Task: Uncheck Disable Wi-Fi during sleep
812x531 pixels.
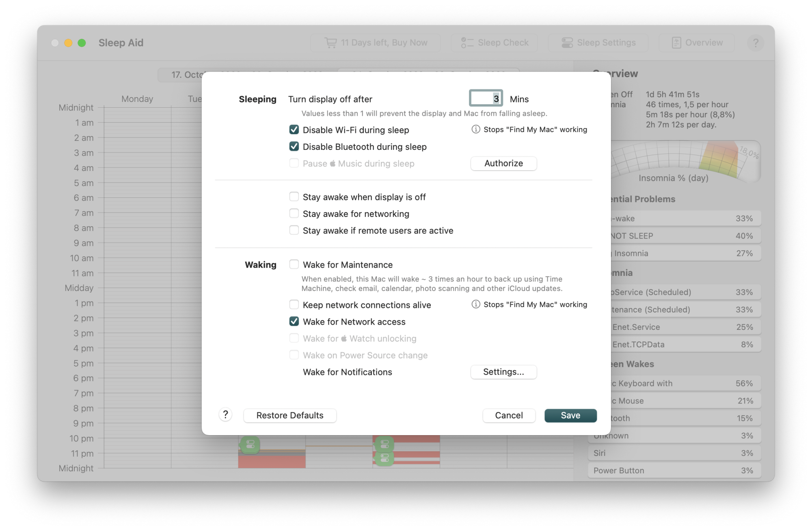Action: coord(294,130)
